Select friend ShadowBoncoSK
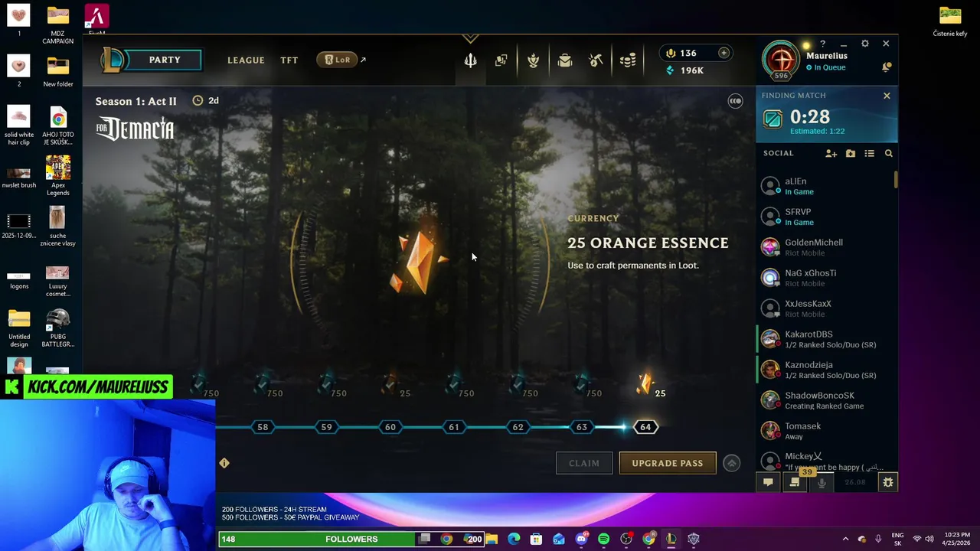 pos(825,401)
